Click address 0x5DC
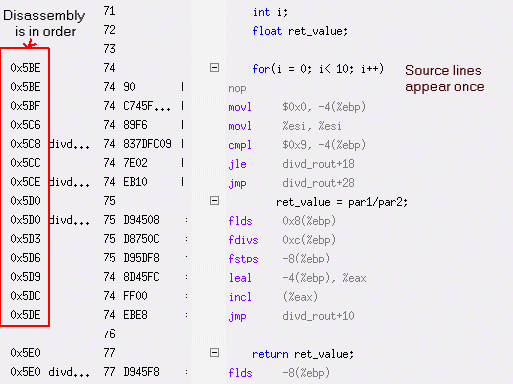The width and height of the screenshot is (513, 384). [x=25, y=296]
